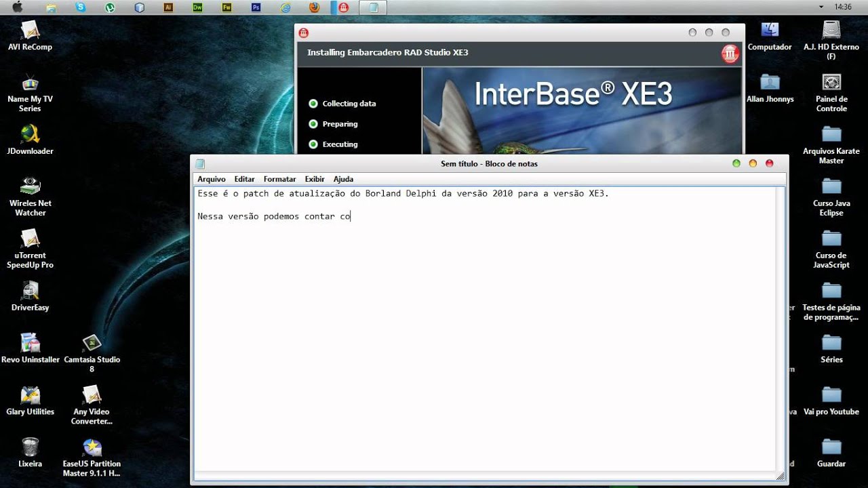Open the Arquivos Karate Master folder
The height and width of the screenshot is (488, 868).
(x=831, y=145)
